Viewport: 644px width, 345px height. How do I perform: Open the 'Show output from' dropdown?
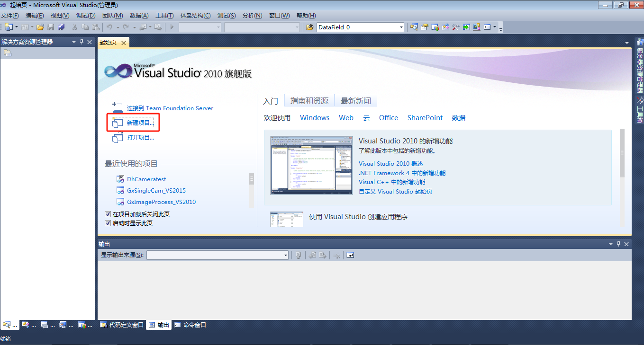(x=218, y=255)
